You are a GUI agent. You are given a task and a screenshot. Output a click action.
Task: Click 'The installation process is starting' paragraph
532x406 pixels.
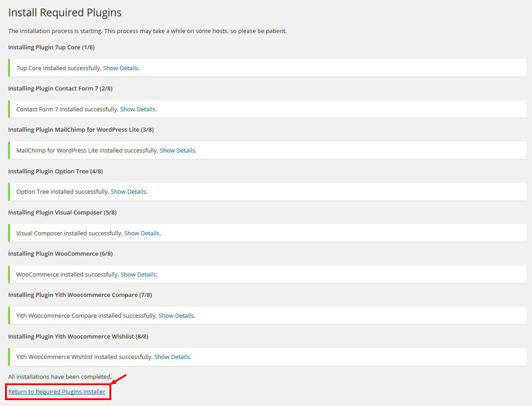tap(147, 31)
